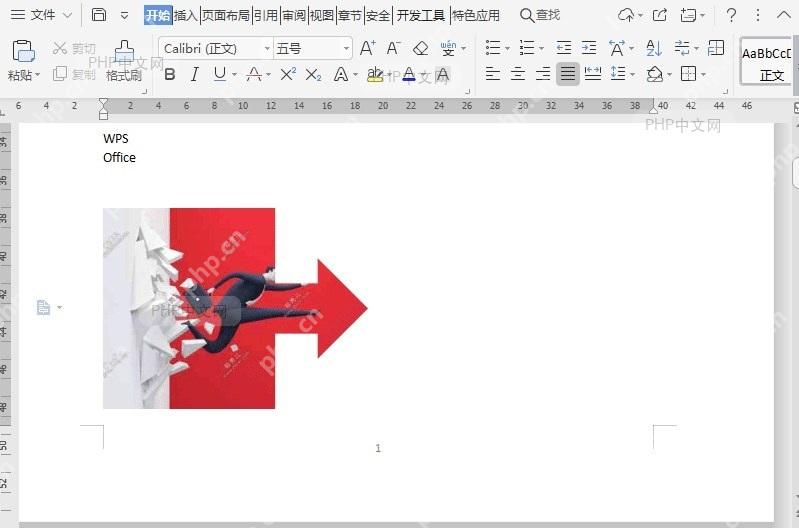Align text right
The height and width of the screenshot is (528, 799).
pyautogui.click(x=543, y=74)
